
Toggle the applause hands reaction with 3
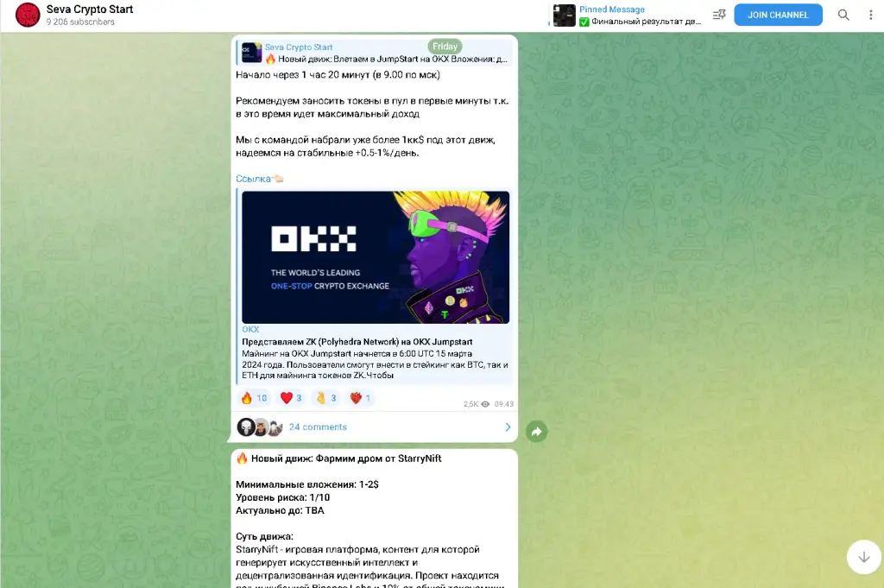(x=325, y=398)
